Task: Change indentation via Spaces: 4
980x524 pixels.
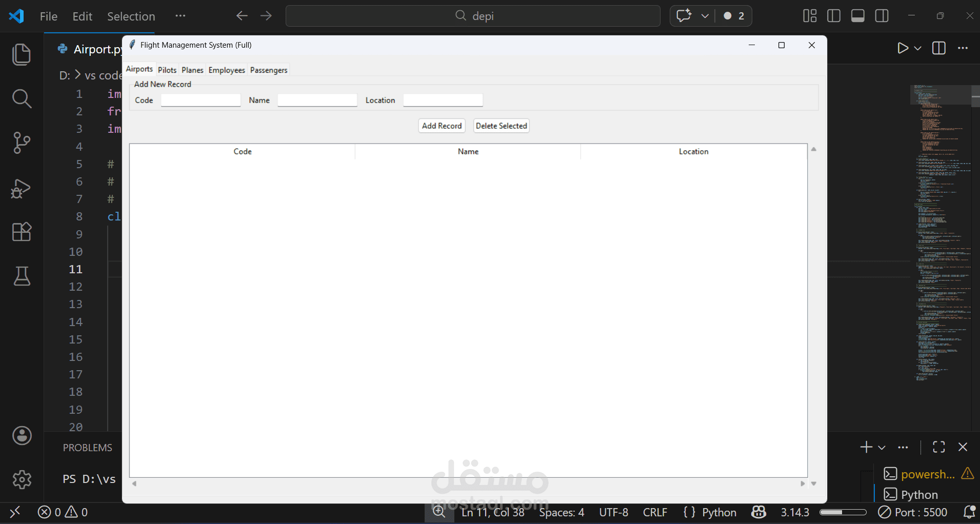Action: coord(562,512)
